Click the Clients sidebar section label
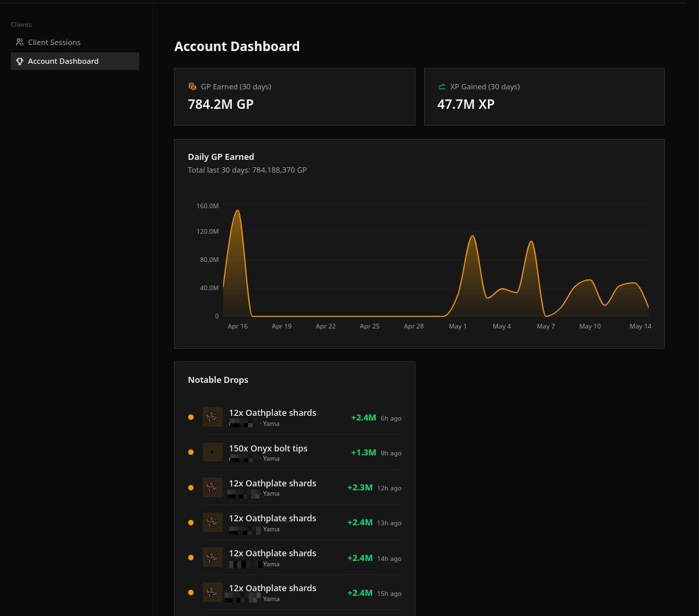Viewport: 699px width, 616px height. tap(22, 24)
